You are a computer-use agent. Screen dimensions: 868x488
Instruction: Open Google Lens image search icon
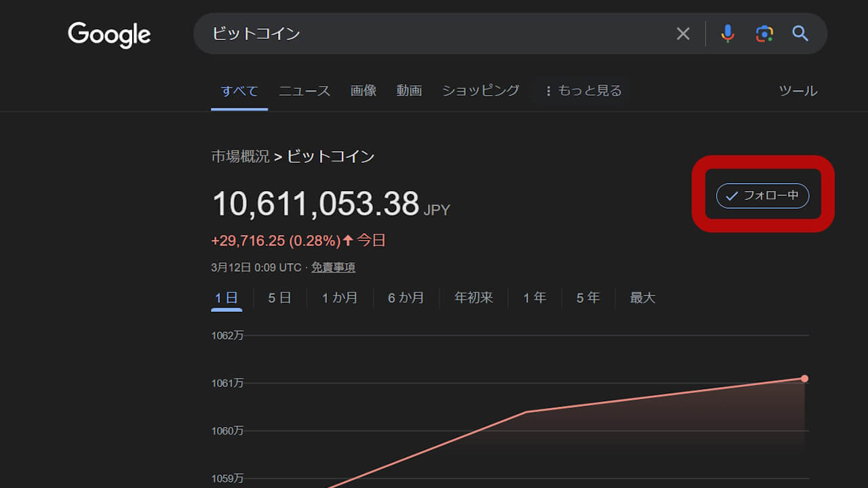[764, 34]
